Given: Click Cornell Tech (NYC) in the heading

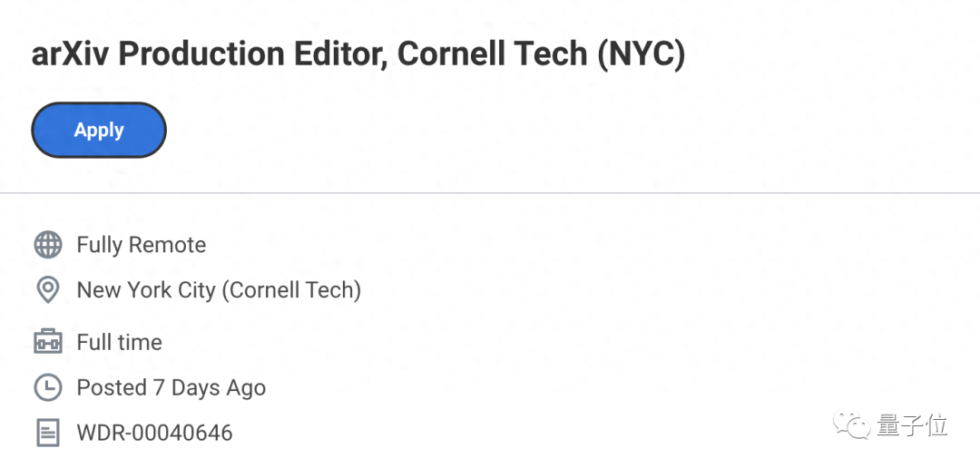Looking at the screenshot, I should pos(541,54).
